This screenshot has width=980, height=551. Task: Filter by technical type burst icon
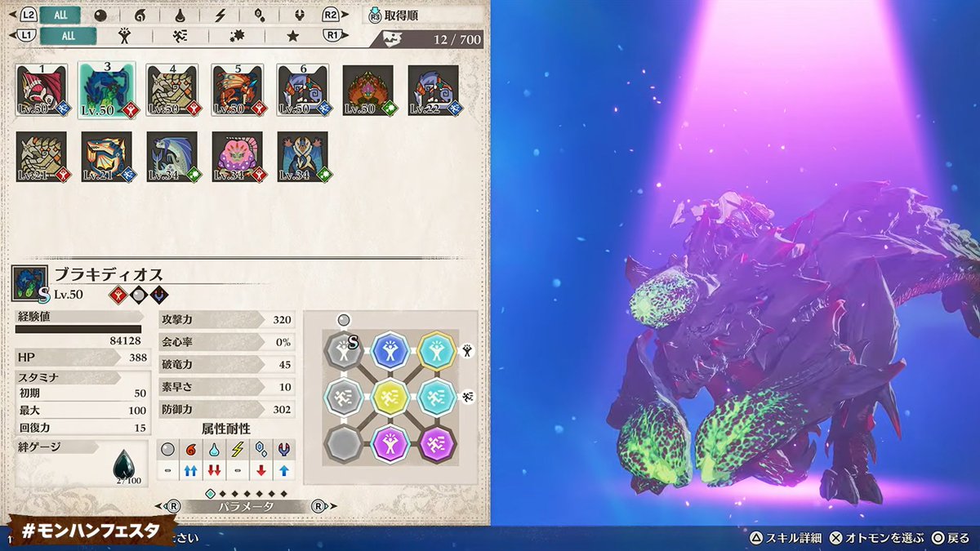point(237,36)
